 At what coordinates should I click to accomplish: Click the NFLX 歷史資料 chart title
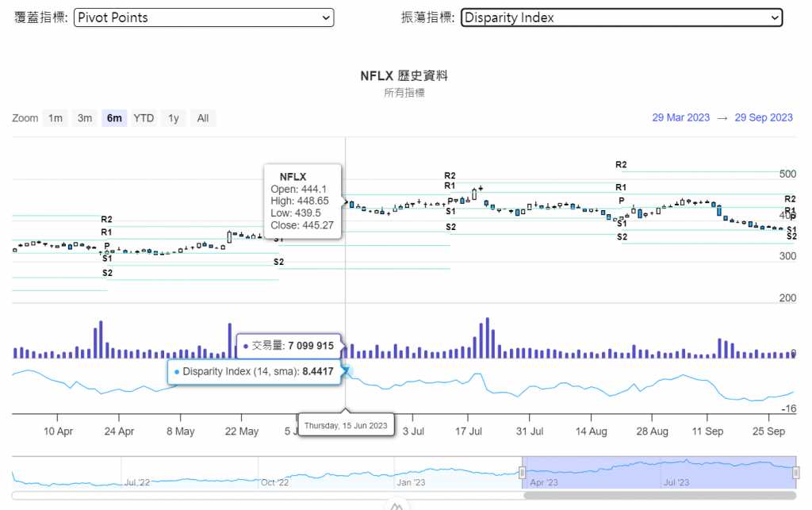coord(404,76)
